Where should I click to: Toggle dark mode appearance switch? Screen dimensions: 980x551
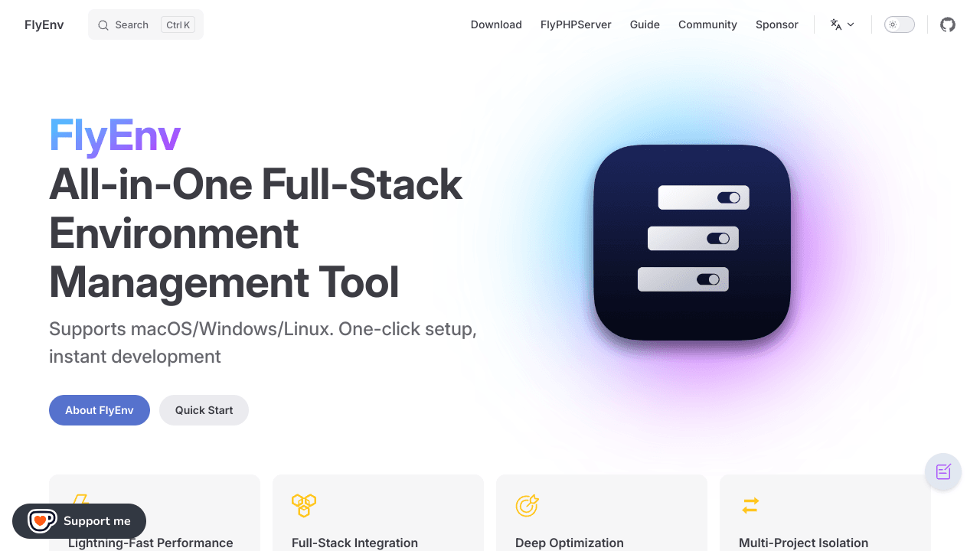pos(900,24)
